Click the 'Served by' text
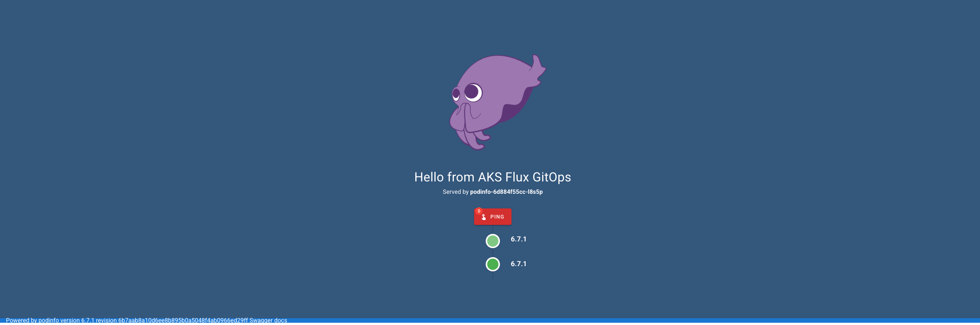The width and height of the screenshot is (980, 325). pyautogui.click(x=455, y=192)
